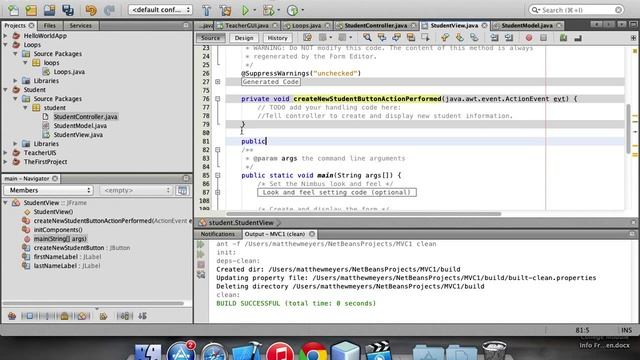Click the editor horizontal scrollbar
This screenshot has height=360, width=640.
click(x=363, y=213)
